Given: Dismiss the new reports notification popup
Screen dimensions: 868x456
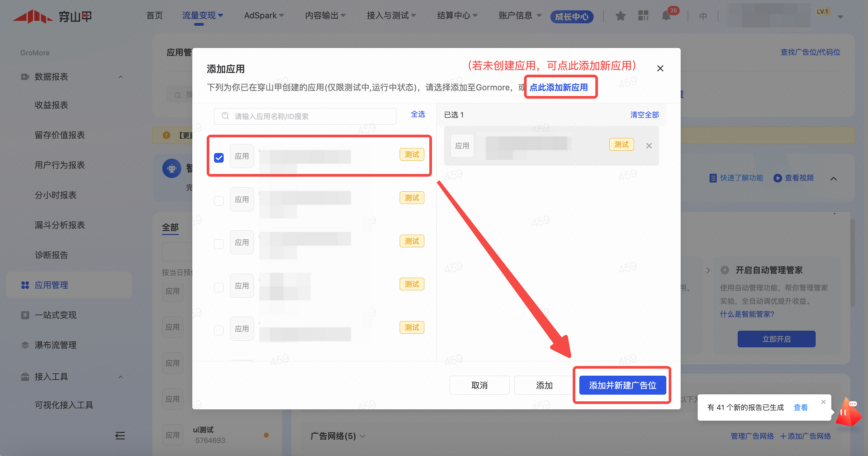Looking at the screenshot, I should click(x=823, y=402).
